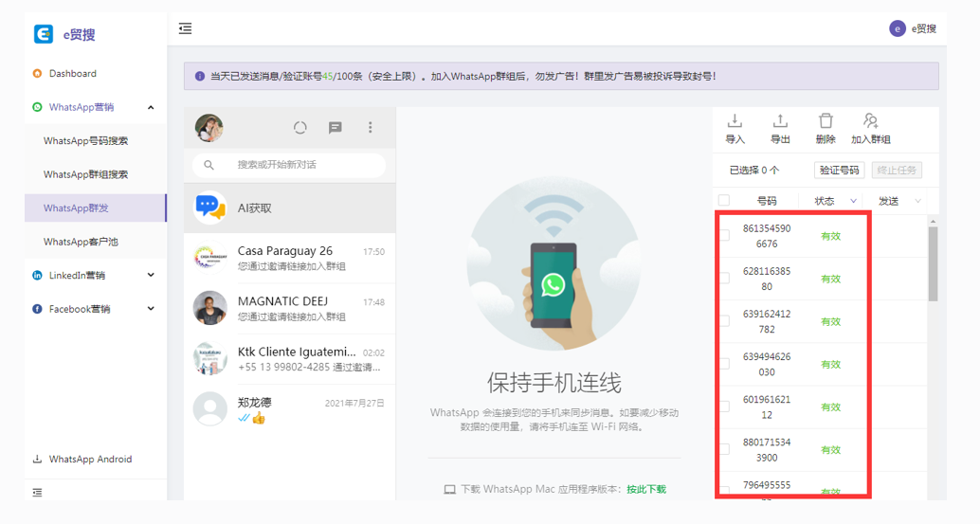Check the box for number 639494626030
980x524 pixels.
724,364
